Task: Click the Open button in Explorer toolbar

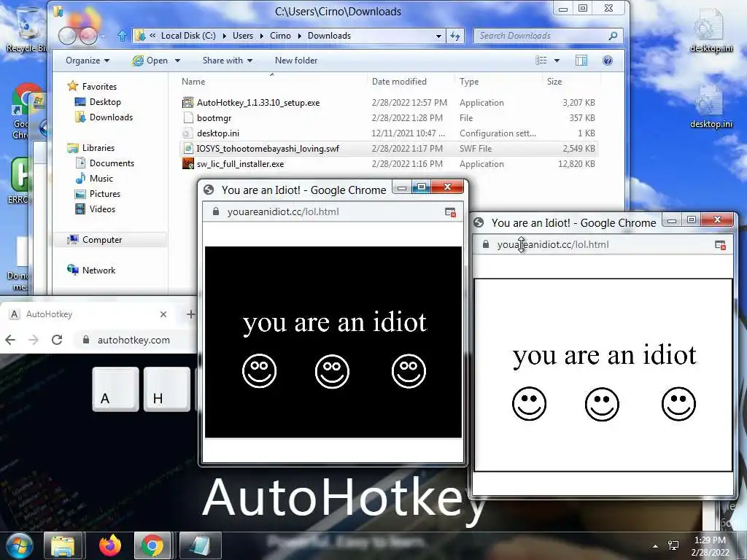Action: click(x=151, y=61)
